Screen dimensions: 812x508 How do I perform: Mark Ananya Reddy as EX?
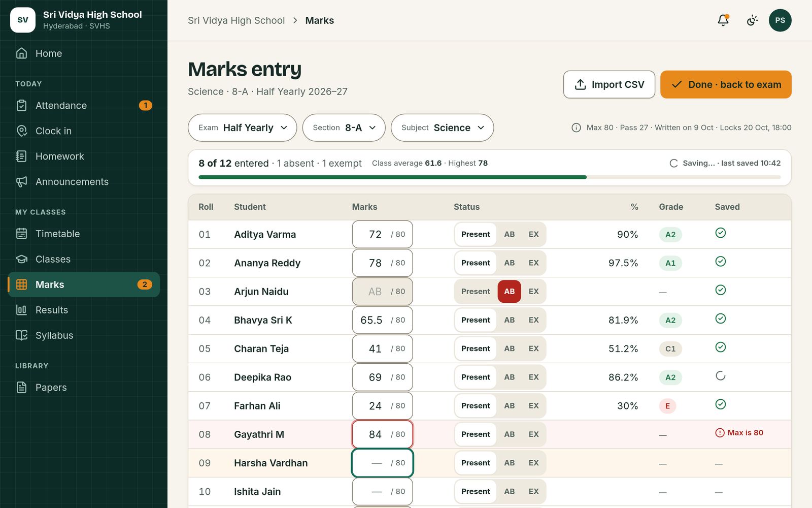click(533, 263)
